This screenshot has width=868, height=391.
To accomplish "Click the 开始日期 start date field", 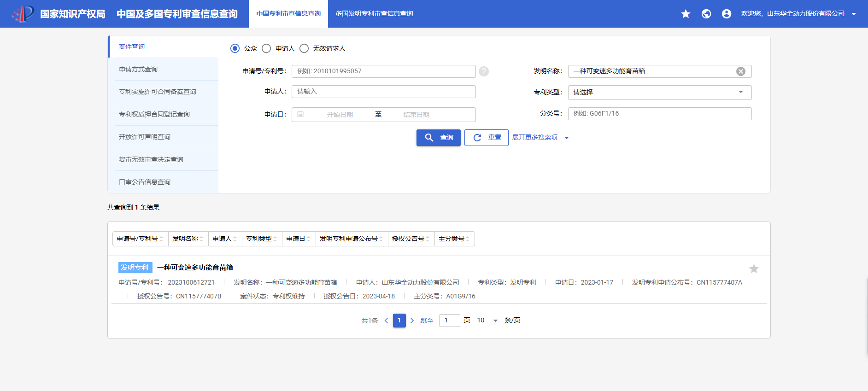I will click(x=340, y=115).
